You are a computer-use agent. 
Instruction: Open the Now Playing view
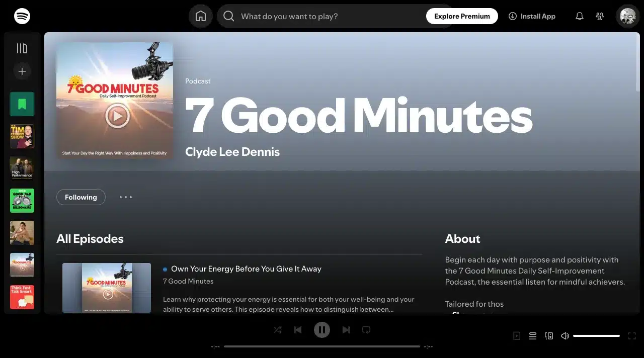click(x=517, y=335)
